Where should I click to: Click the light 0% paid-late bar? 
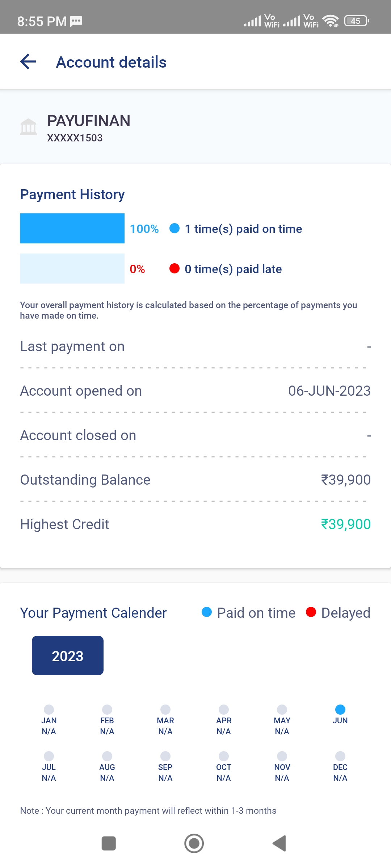[72, 268]
